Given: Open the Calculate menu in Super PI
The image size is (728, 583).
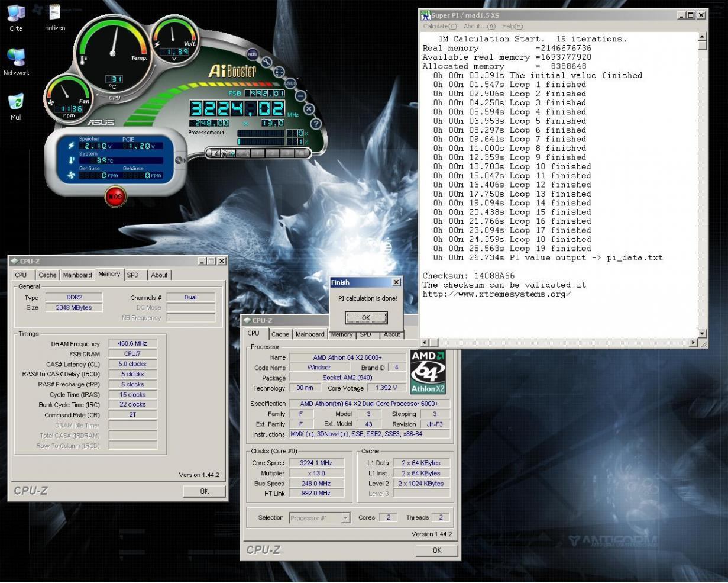Looking at the screenshot, I should coord(440,26).
